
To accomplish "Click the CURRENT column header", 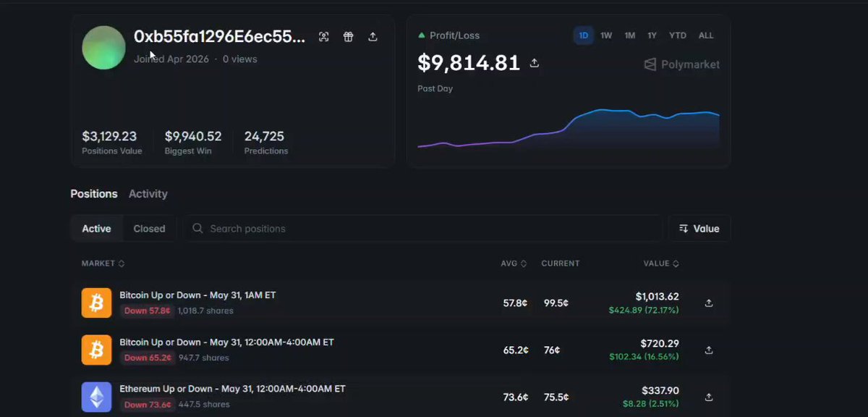I will [x=561, y=264].
